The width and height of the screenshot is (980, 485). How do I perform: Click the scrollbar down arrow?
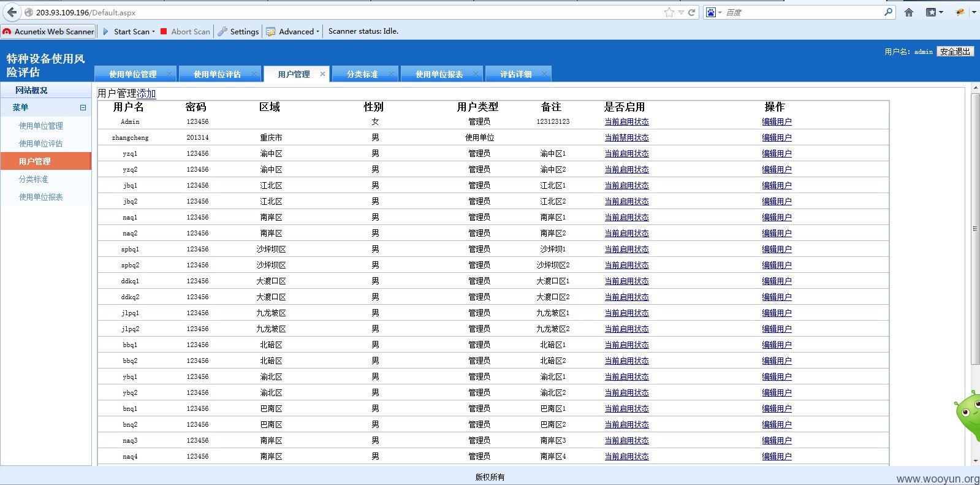click(x=975, y=460)
